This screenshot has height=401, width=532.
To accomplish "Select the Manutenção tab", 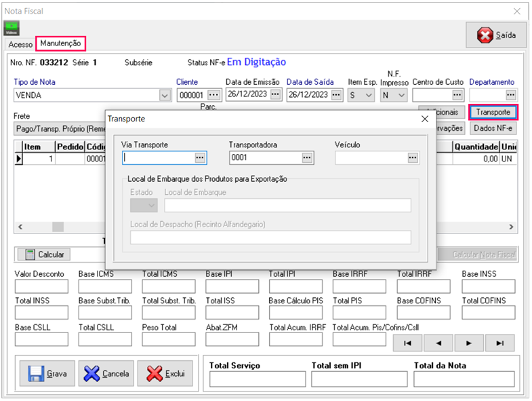I will [60, 43].
